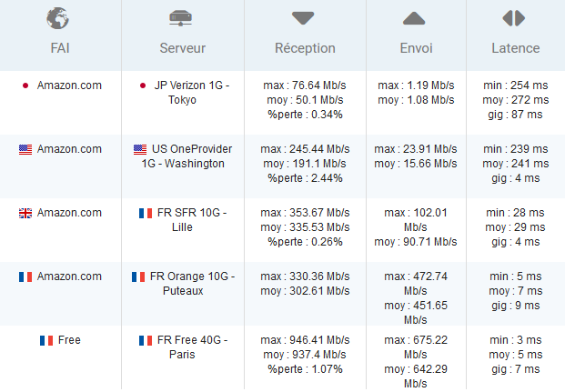Click the UK flag next to Amazon.com
Viewport: 565px width, 392px height.
click(25, 213)
